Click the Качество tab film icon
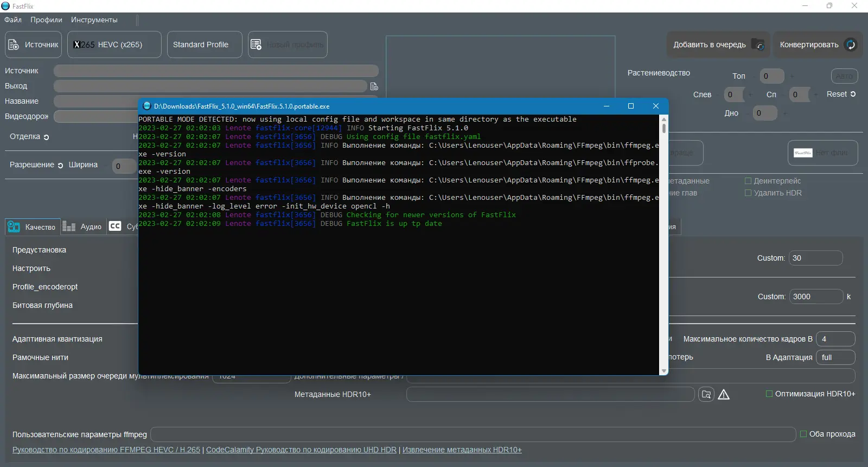Viewport: 868px width, 467px height. coord(14,227)
